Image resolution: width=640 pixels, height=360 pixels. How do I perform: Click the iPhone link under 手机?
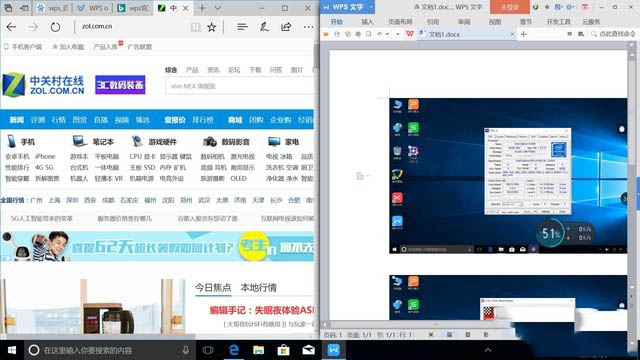[x=45, y=156]
